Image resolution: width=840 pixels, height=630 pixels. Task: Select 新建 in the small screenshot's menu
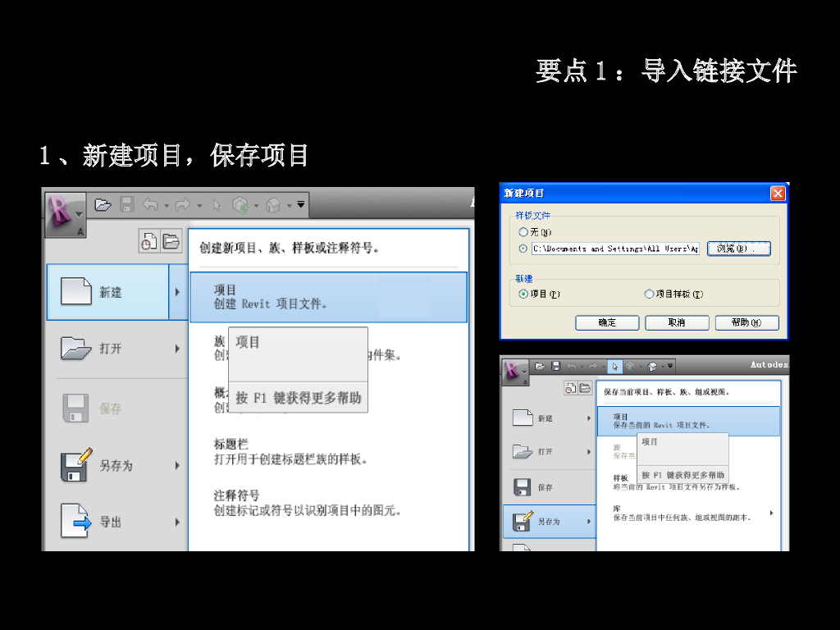(x=550, y=418)
